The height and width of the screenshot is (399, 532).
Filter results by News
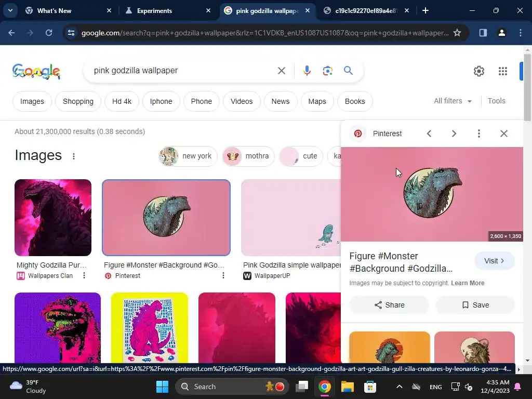click(x=281, y=101)
